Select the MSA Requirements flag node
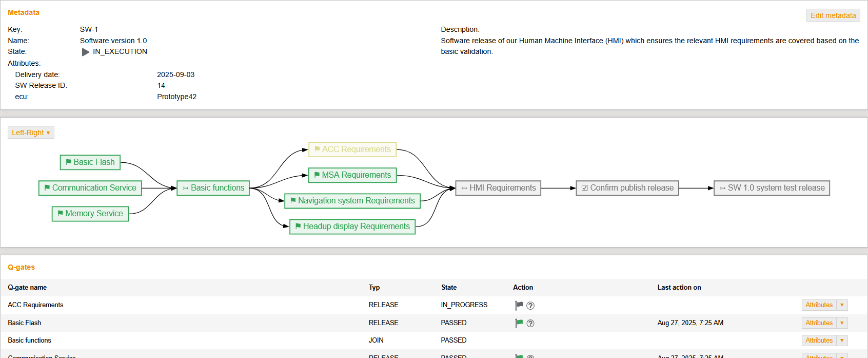The height and width of the screenshot is (358, 868). [352, 175]
